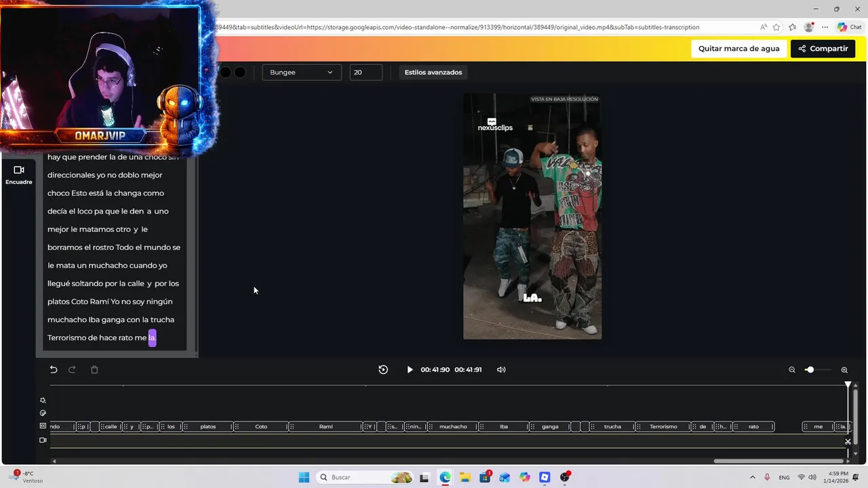Select the highlighted word 'la.' in transcript
Image resolution: width=868 pixels, height=488 pixels.
click(152, 338)
